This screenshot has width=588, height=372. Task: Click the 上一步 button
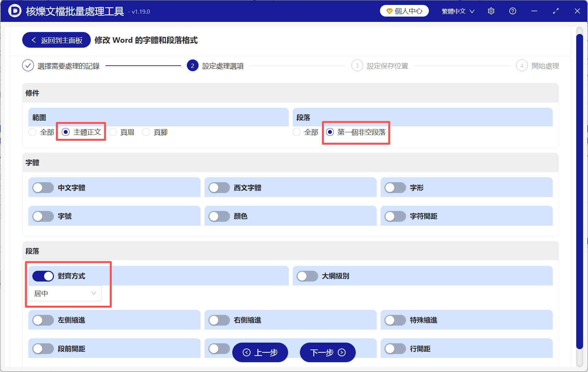click(260, 352)
